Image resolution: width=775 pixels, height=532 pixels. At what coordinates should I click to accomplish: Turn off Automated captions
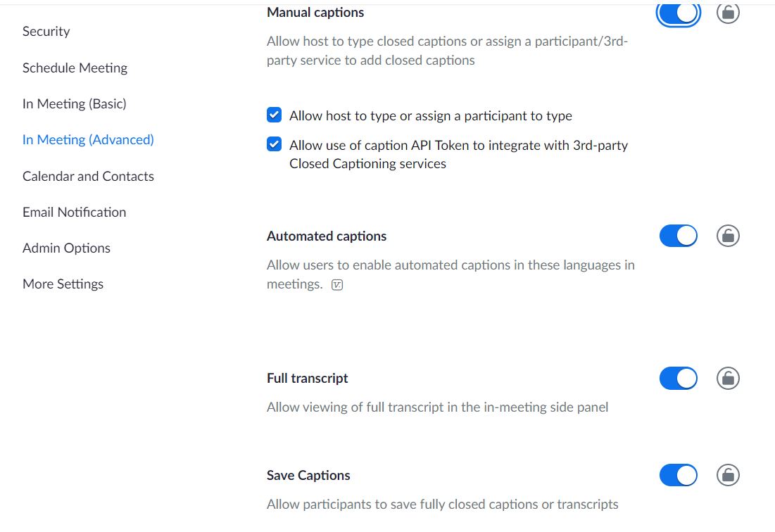coord(678,236)
